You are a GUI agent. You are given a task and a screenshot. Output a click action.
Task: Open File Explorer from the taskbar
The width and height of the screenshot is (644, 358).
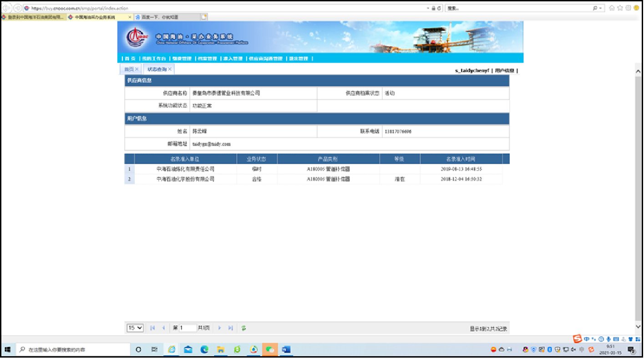221,350
